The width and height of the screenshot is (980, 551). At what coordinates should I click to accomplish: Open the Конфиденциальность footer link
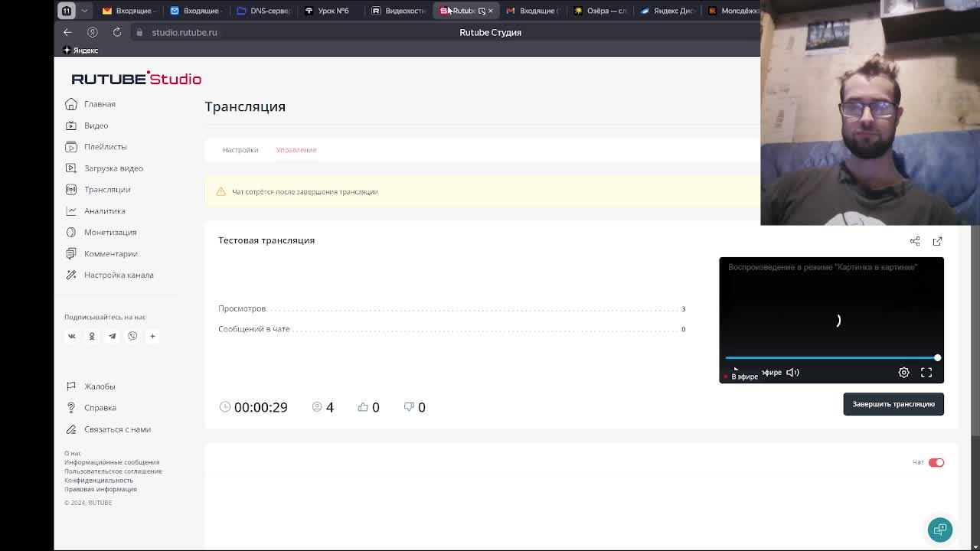pyautogui.click(x=99, y=481)
